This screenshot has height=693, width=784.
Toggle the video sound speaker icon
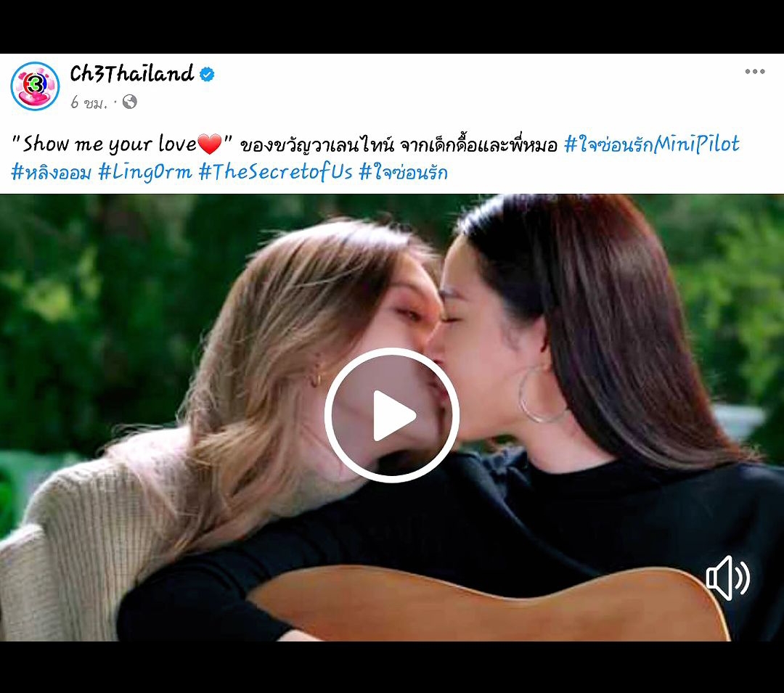[727, 578]
